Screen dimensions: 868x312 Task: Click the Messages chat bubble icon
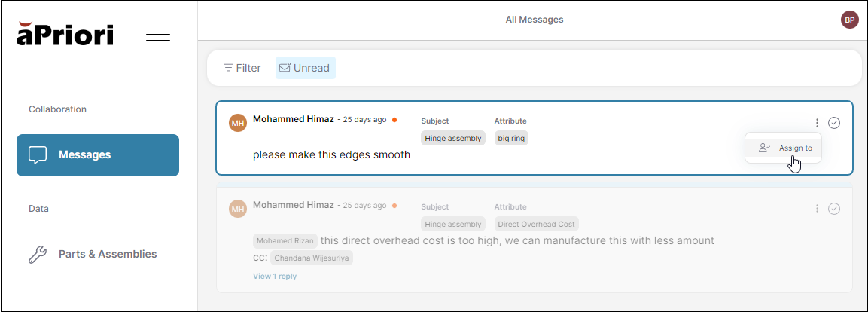click(38, 155)
